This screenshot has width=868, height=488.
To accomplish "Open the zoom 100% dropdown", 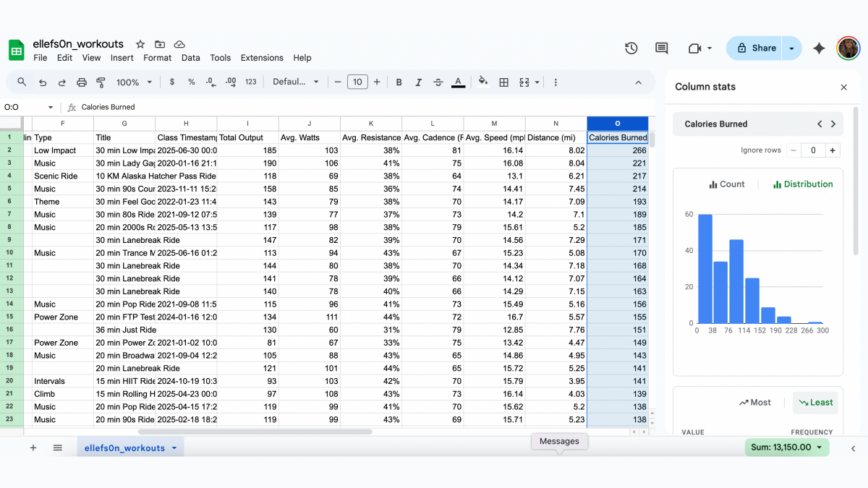I will point(134,82).
